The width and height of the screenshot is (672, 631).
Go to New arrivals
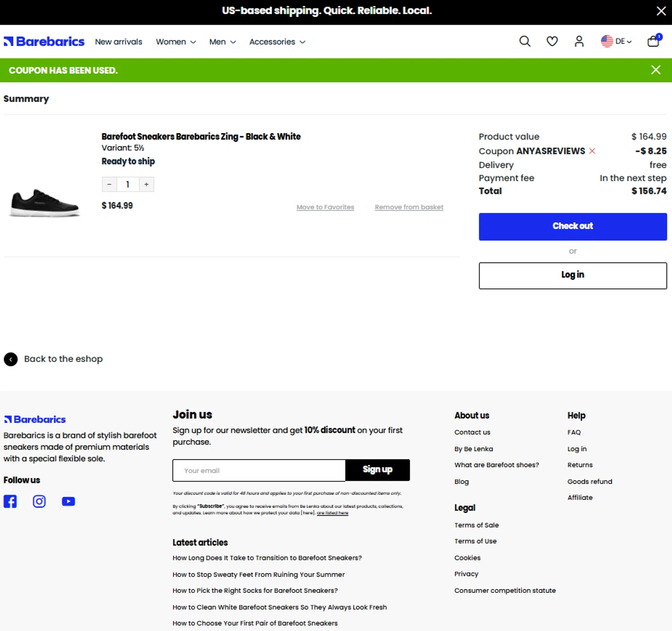[x=119, y=42]
